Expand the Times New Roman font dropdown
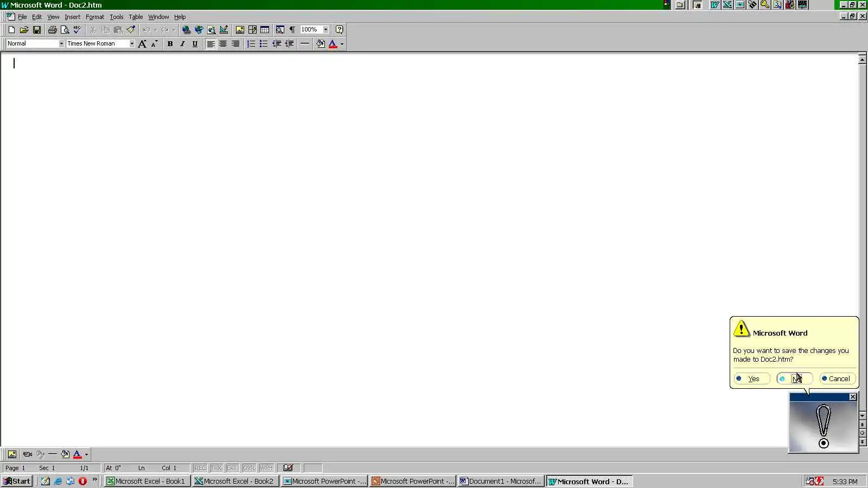868x488 pixels. coord(131,44)
